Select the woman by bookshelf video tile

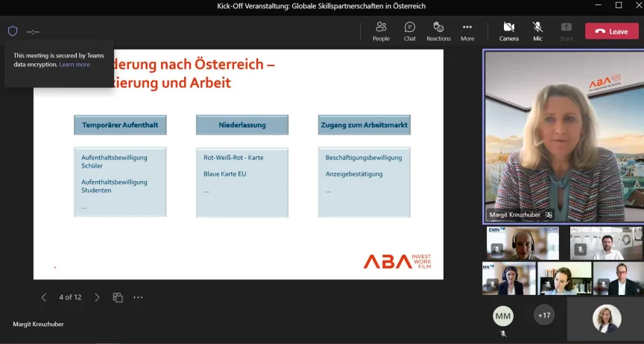(x=564, y=278)
